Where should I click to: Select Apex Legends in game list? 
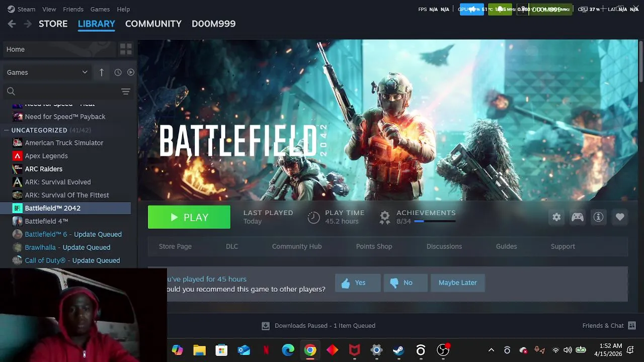pyautogui.click(x=46, y=156)
